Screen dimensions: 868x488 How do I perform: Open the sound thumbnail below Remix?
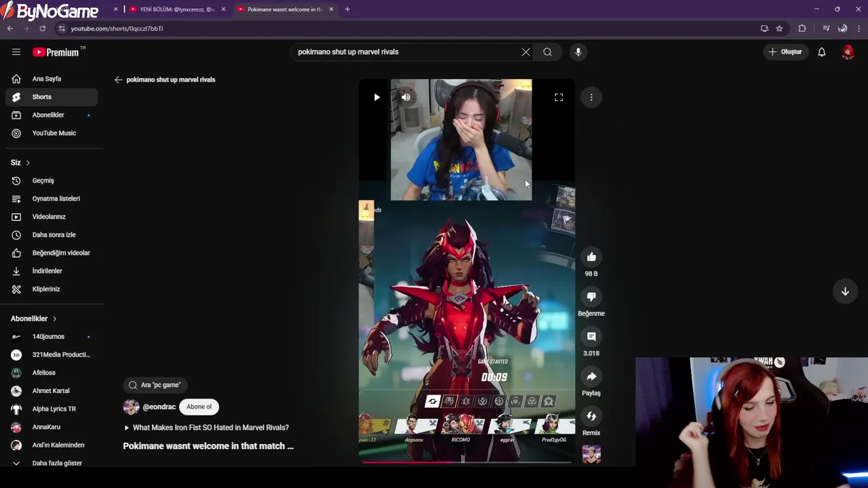[x=591, y=453]
